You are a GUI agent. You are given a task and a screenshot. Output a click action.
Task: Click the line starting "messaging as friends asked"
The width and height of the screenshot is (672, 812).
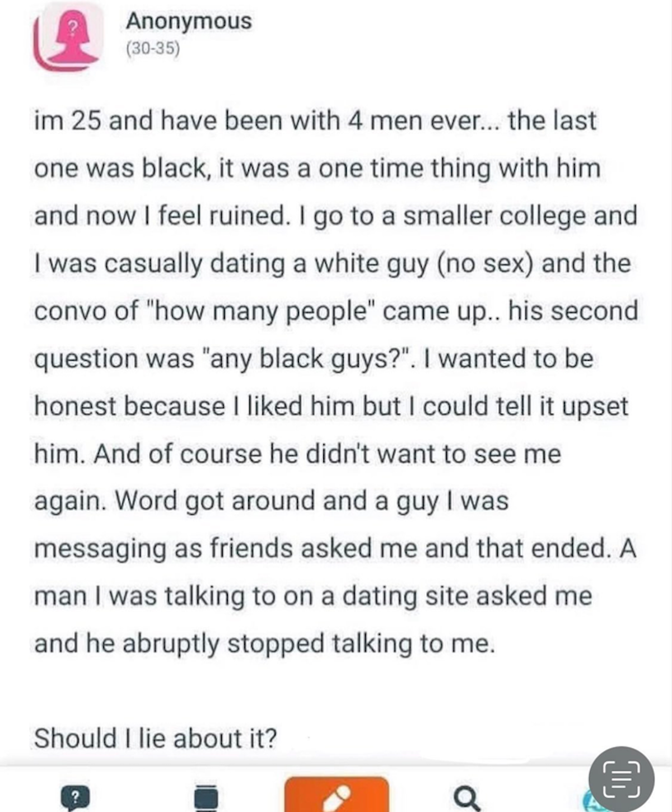coord(335,548)
